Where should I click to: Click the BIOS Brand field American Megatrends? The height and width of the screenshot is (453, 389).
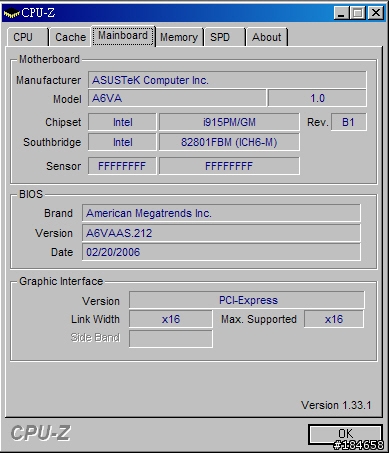point(221,213)
